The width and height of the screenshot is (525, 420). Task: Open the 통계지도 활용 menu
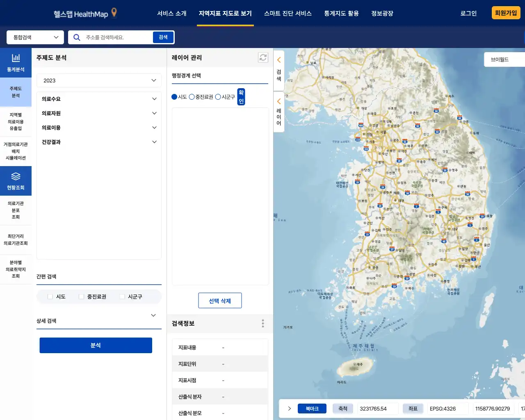pos(341,13)
